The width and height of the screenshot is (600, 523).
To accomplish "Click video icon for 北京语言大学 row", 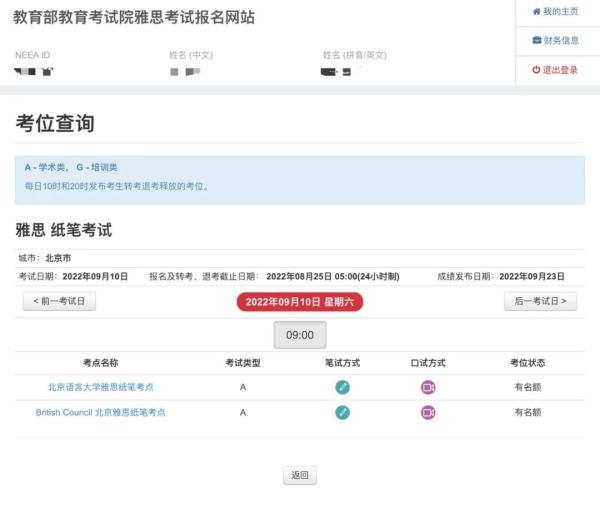I will tap(428, 387).
